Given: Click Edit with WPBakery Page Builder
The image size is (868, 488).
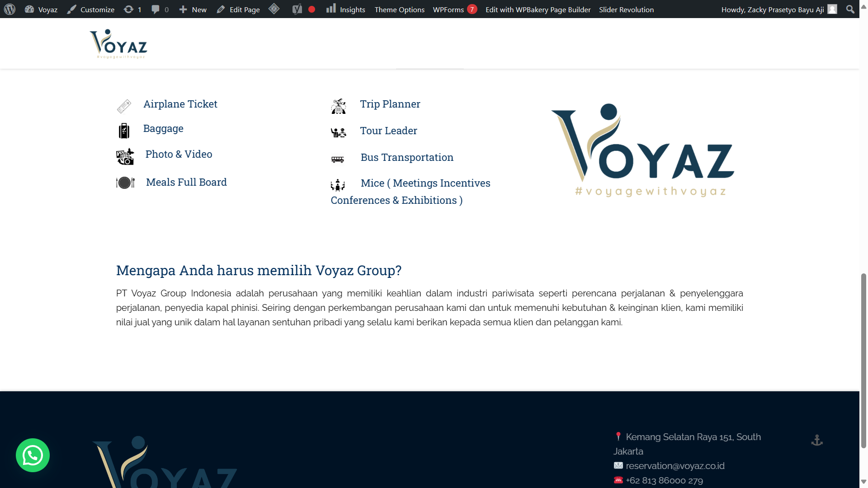Looking at the screenshot, I should click(x=538, y=9).
